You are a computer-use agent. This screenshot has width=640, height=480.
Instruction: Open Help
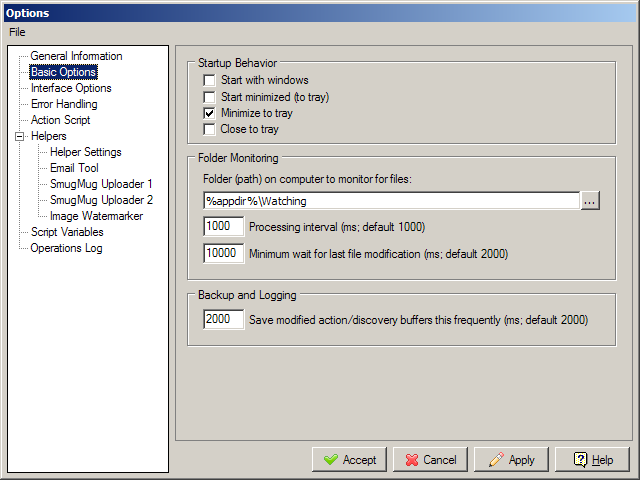pos(592,460)
